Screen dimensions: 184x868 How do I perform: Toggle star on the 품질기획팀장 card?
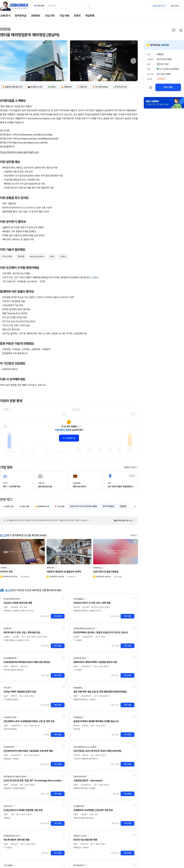(x=135, y=542)
